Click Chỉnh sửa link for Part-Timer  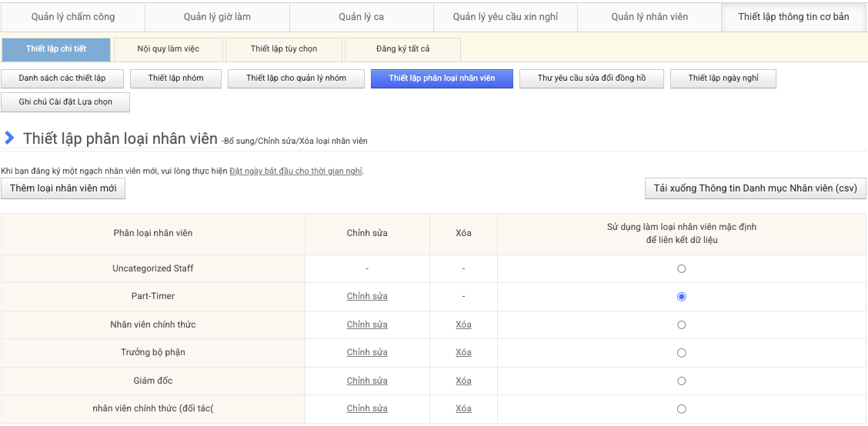[367, 297]
